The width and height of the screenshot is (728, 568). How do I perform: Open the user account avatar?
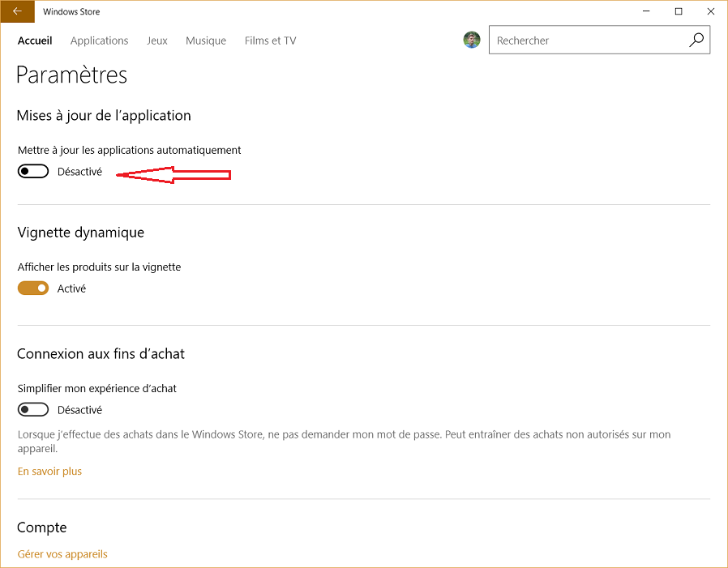pyautogui.click(x=472, y=40)
